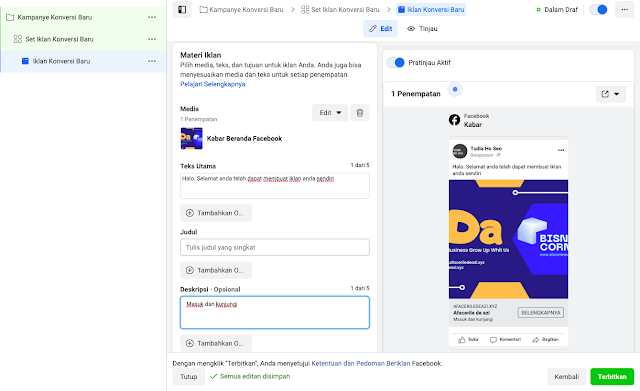Add option under Deskripsi field
The width and height of the screenshot is (640, 391).
coord(216,343)
